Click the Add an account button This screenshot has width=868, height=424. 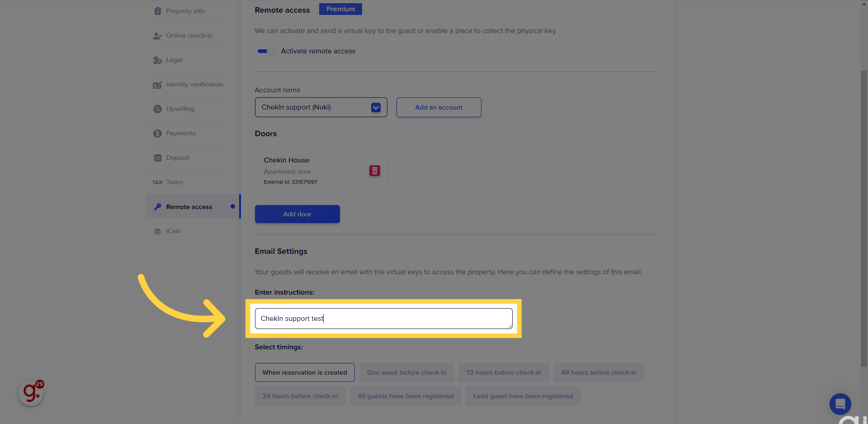(439, 107)
